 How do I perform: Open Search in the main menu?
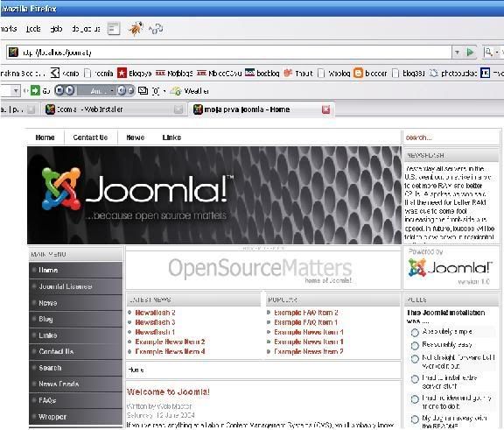click(75, 368)
